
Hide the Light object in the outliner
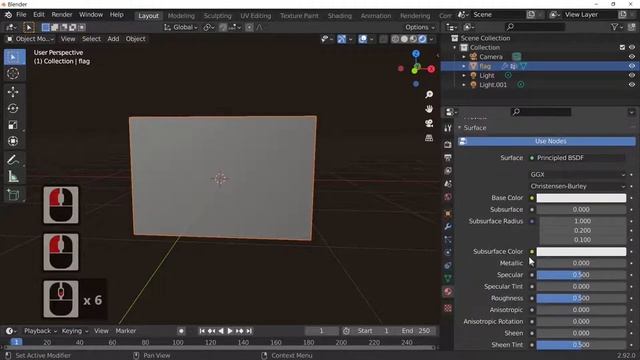click(x=631, y=76)
